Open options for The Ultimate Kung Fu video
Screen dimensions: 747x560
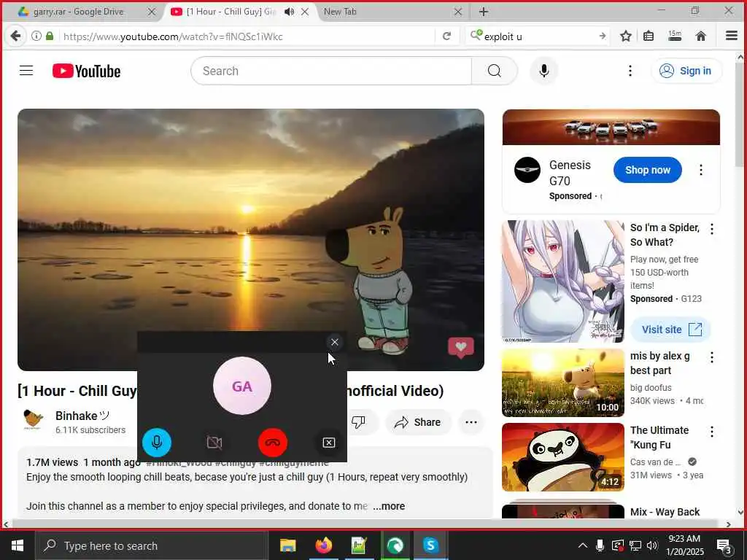click(712, 432)
